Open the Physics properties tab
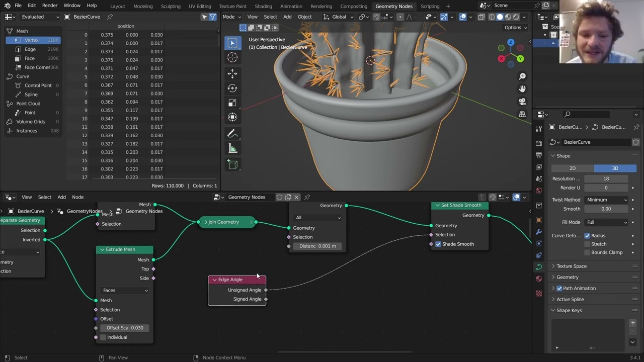644x362 pixels. [539, 255]
